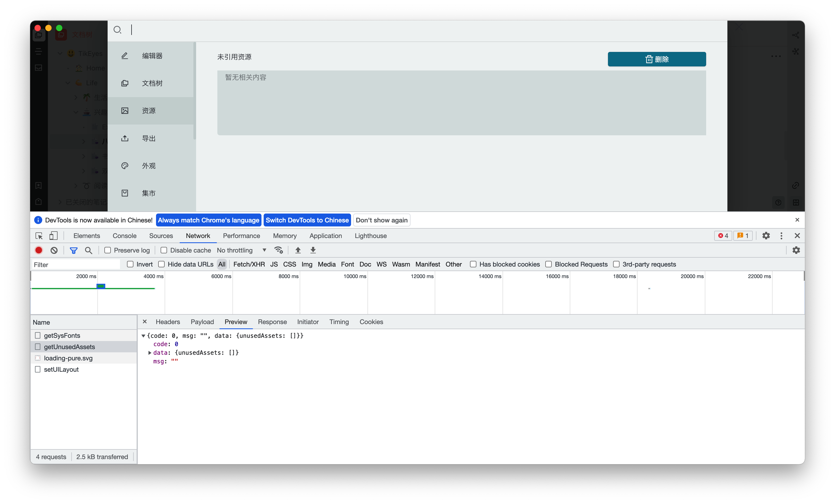Tick the Hide data URLs checkbox
The height and width of the screenshot is (504, 835).
click(162, 264)
